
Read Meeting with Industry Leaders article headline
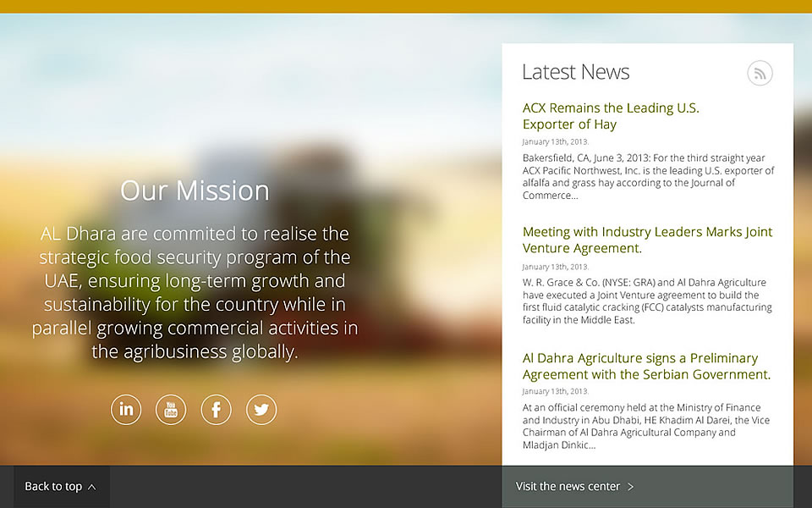point(647,240)
